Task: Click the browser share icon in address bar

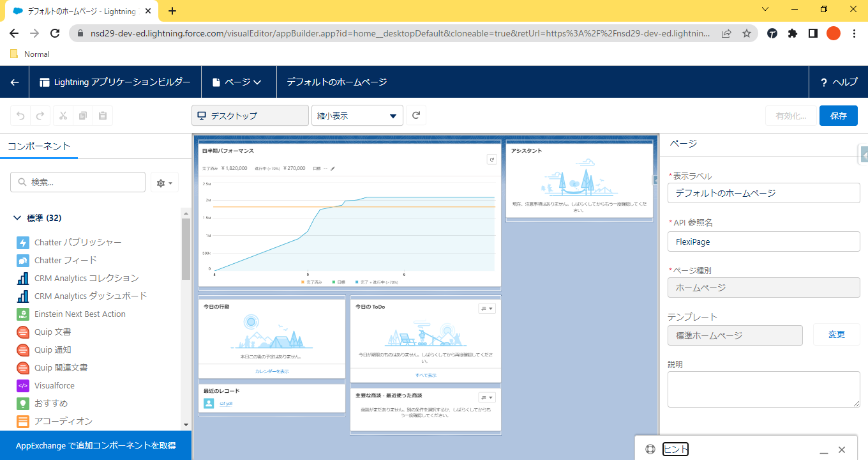Action: (x=726, y=34)
